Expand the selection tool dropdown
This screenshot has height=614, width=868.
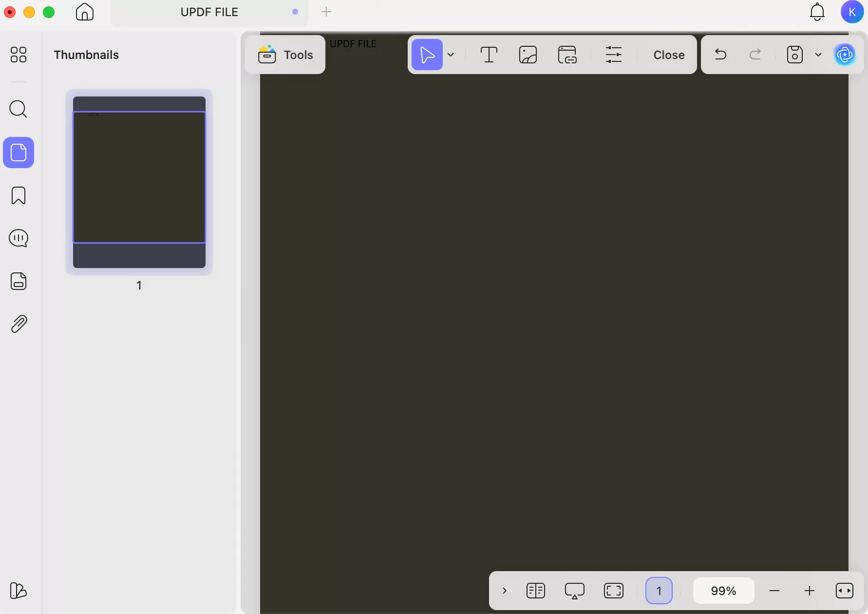[x=451, y=55]
